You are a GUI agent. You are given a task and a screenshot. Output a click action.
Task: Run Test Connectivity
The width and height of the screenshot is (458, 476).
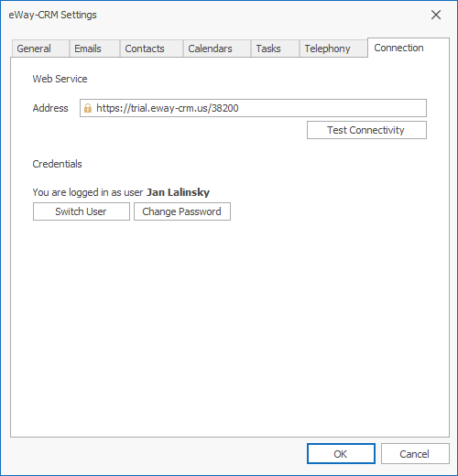[366, 130]
